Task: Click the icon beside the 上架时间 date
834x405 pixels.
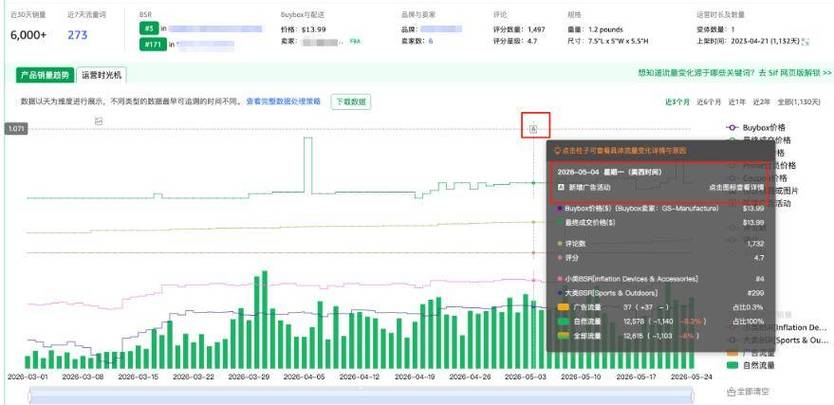Action: tap(805, 41)
